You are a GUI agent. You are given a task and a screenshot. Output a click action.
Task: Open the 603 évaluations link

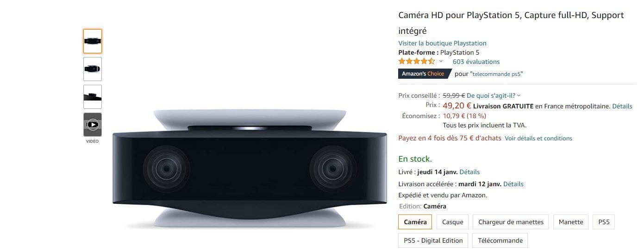[476, 62]
